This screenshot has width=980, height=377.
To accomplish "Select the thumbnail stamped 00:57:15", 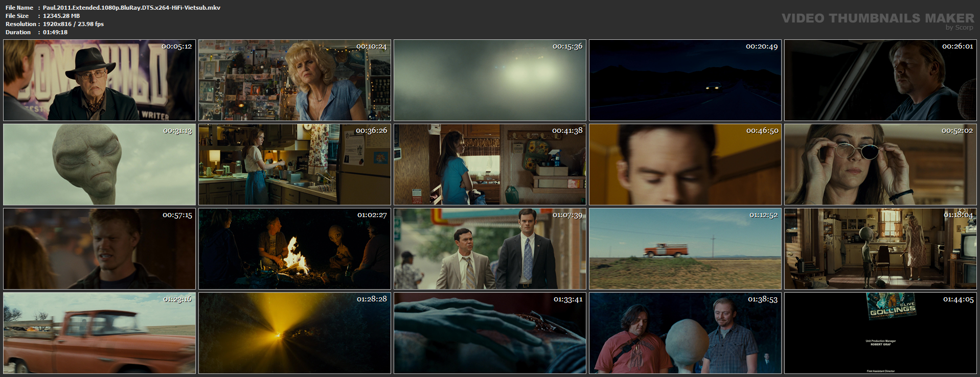I will click(x=99, y=249).
